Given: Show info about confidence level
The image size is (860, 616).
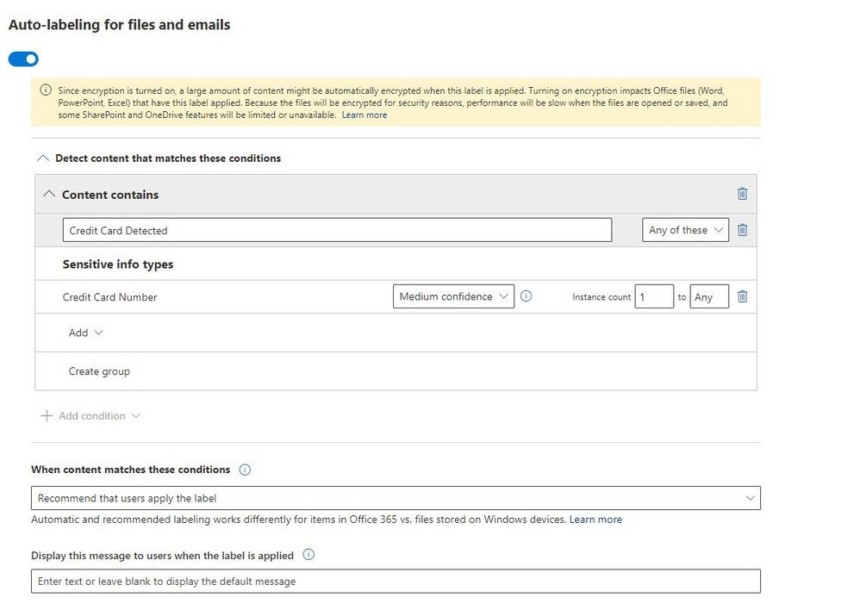Looking at the screenshot, I should click(527, 296).
